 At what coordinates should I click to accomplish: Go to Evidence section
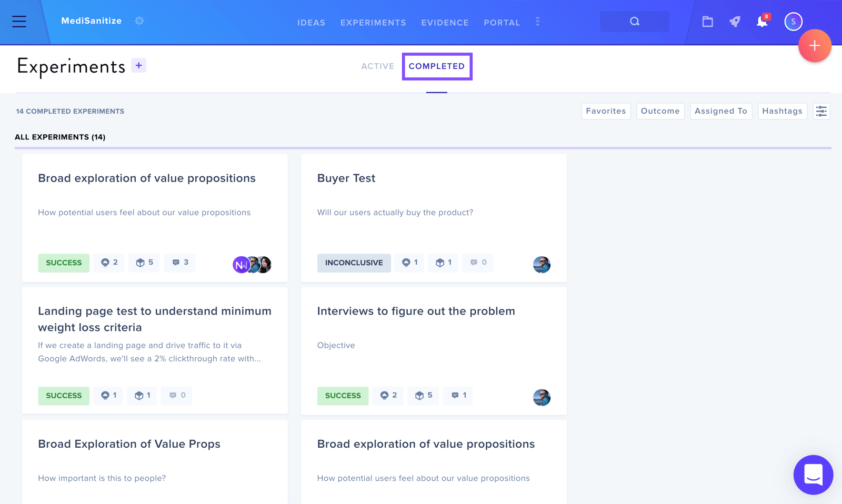(x=445, y=23)
